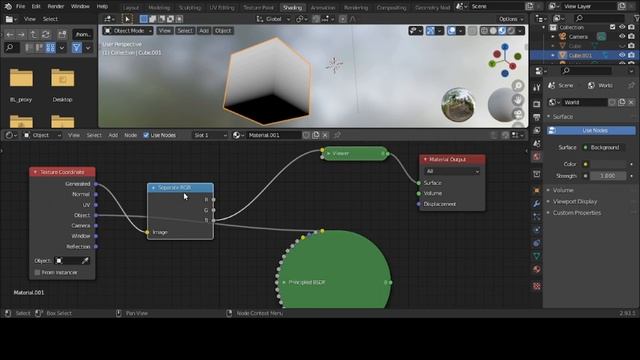Toggle the Use Nodes checkbox in node editor

coord(146,135)
